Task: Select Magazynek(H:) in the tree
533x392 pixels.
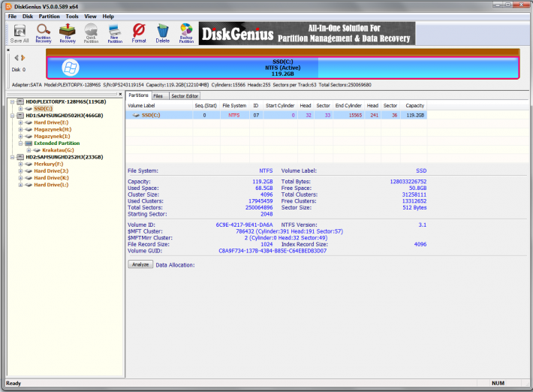Action: point(53,129)
